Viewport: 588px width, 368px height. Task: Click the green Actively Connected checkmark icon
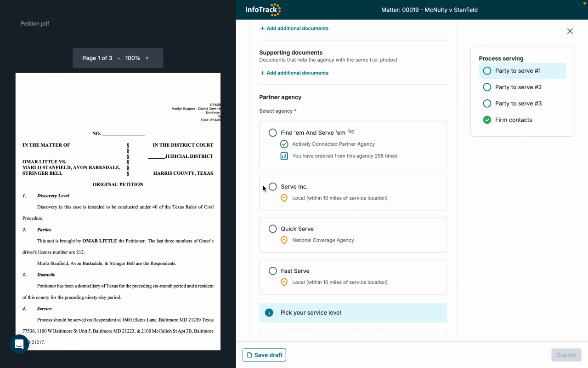(284, 144)
